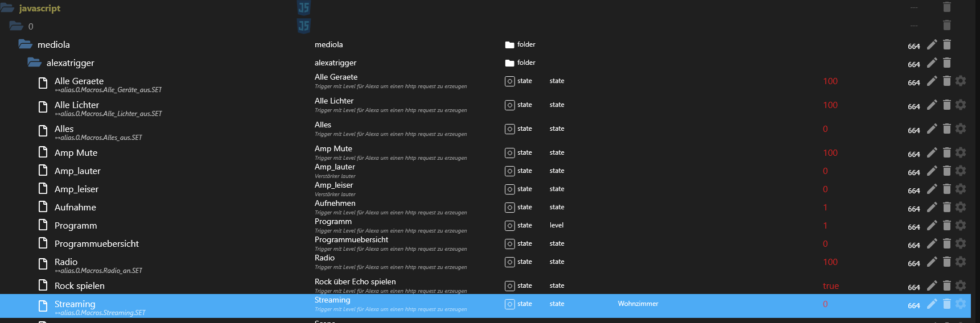Open settings gear for Streaming row
Viewport: 980px width, 323px height.
coord(961,304)
